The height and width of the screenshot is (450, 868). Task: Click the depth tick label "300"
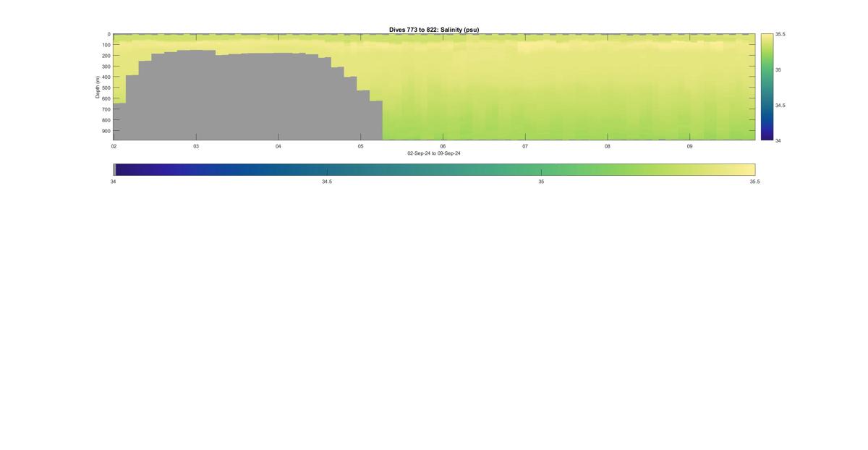[x=106, y=67]
